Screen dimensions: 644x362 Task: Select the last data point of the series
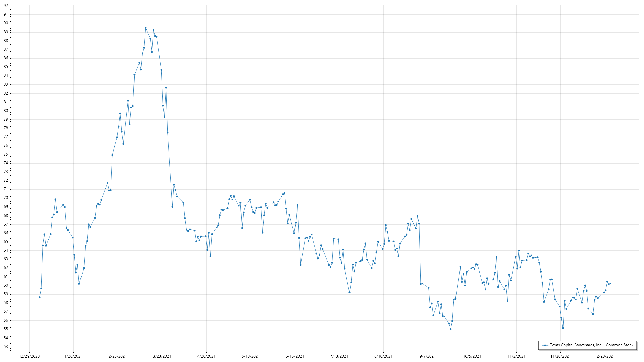610,284
